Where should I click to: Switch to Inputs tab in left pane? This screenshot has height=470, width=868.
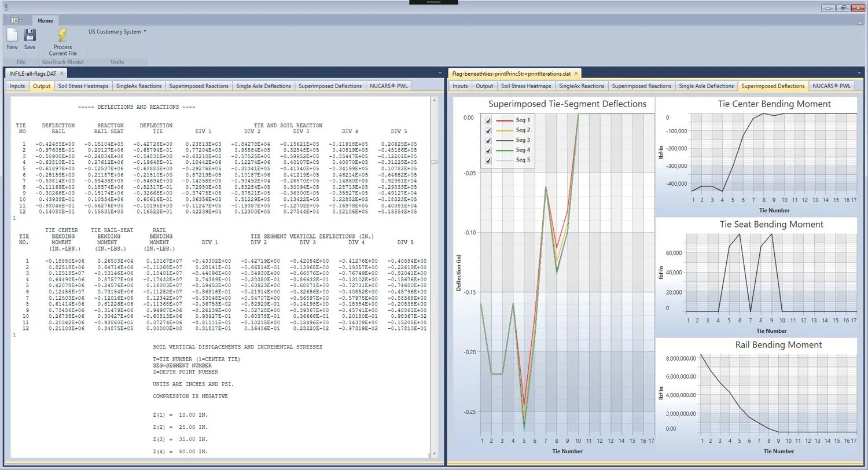17,86
